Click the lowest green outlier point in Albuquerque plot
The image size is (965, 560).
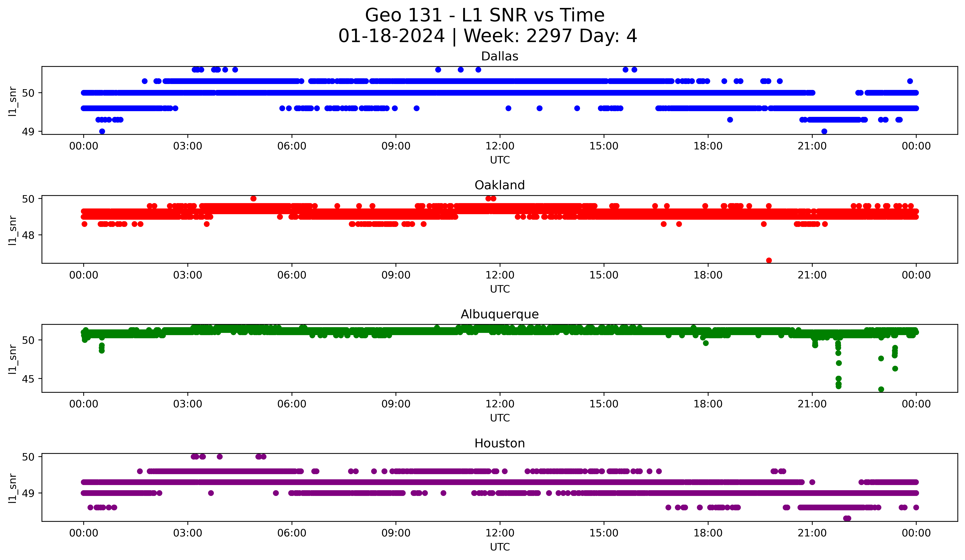click(x=881, y=389)
